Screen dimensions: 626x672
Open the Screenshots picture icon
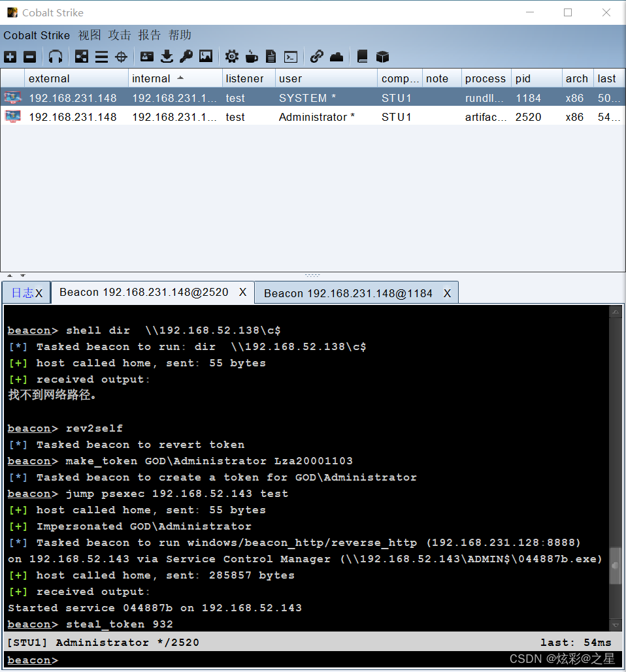pyautogui.click(x=206, y=56)
